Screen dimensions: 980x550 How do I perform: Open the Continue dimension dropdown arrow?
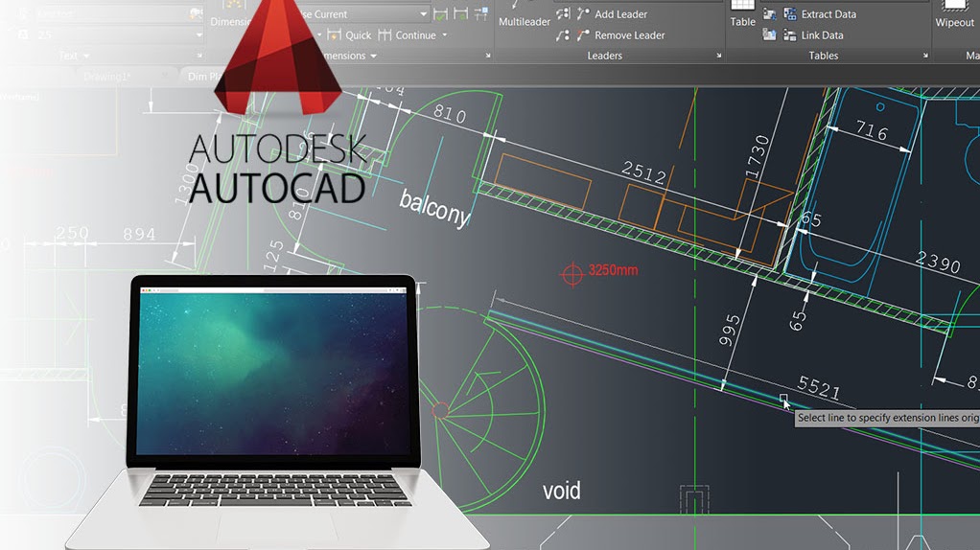tap(445, 34)
